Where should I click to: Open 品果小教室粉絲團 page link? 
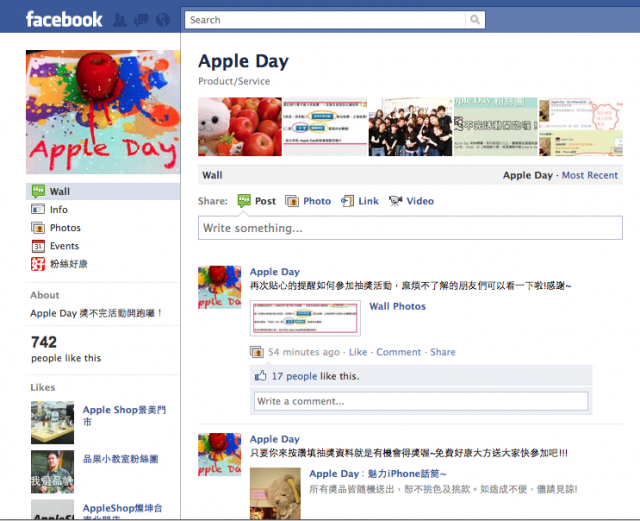[x=120, y=459]
